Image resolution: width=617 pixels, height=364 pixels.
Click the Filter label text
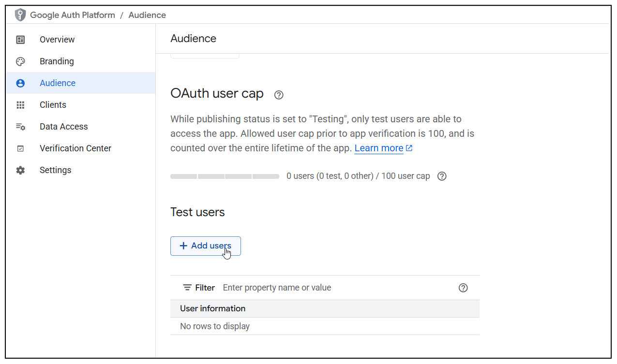(205, 288)
